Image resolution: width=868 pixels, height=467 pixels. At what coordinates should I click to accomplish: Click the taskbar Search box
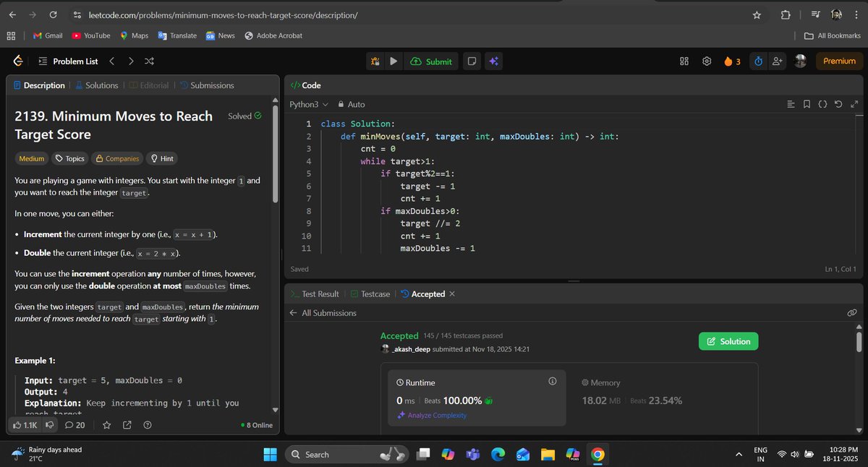[347, 454]
